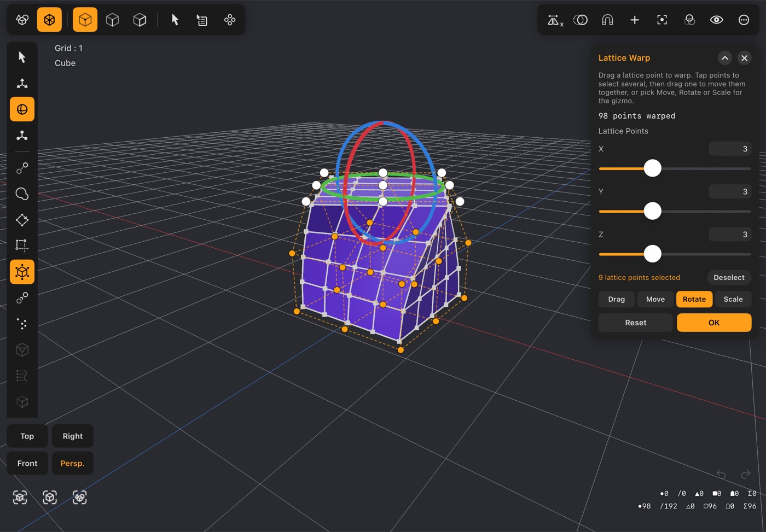766x532 pixels.
Task: Click the X lattice points value field
Action: tap(730, 149)
